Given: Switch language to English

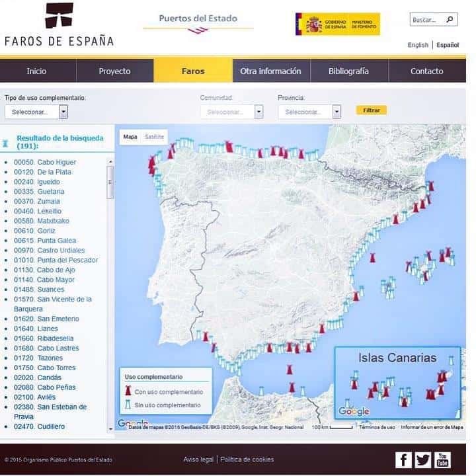Looking at the screenshot, I should 418,45.
